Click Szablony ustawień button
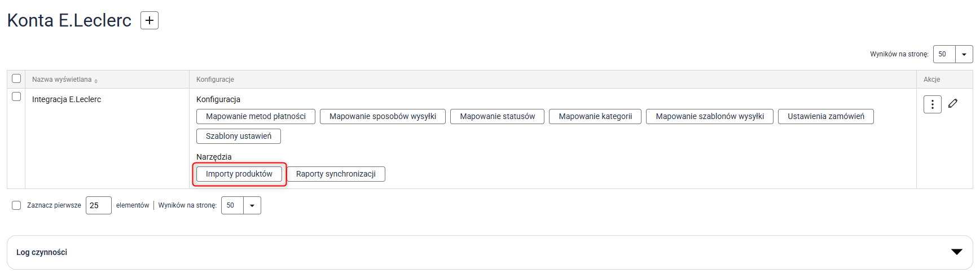Viewport: 980px width, 277px height. click(238, 136)
